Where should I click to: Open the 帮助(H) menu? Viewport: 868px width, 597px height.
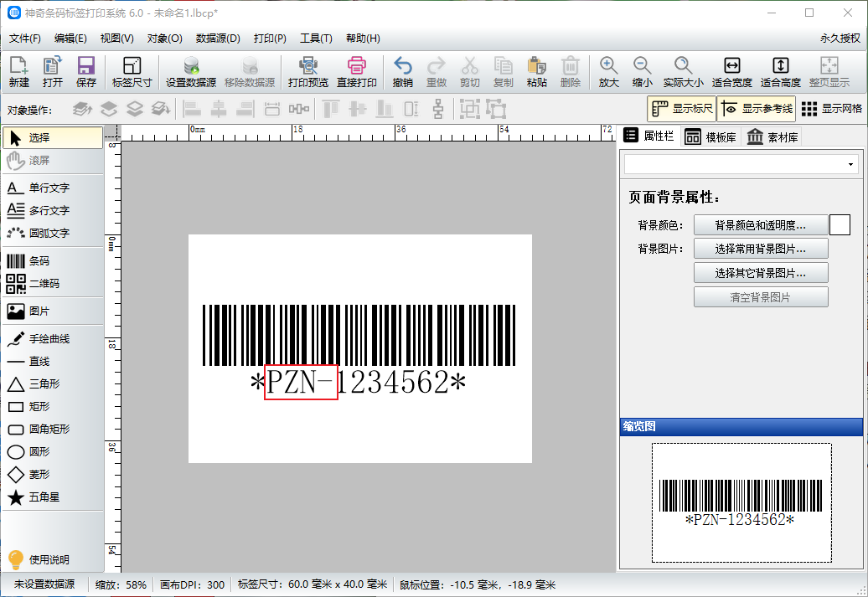[x=363, y=39]
